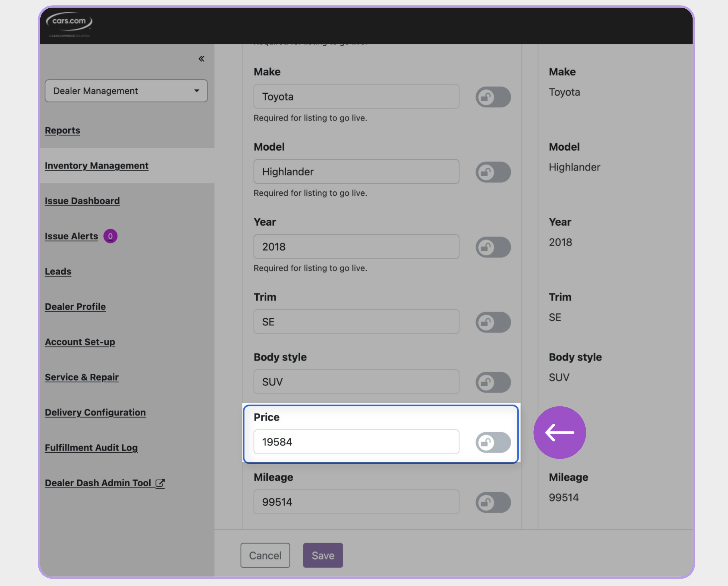Viewport: 728px width, 586px height.
Task: Open Dealer Dash Admin Tool link
Action: 105,483
